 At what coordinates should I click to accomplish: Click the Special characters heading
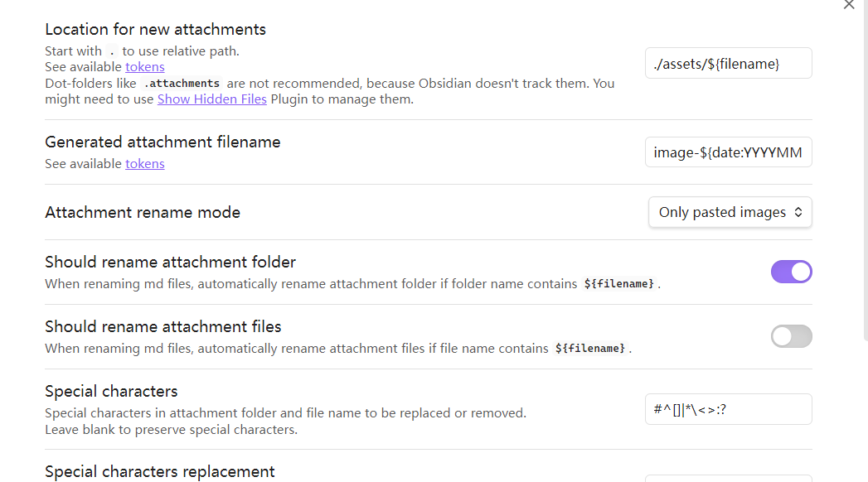click(111, 392)
